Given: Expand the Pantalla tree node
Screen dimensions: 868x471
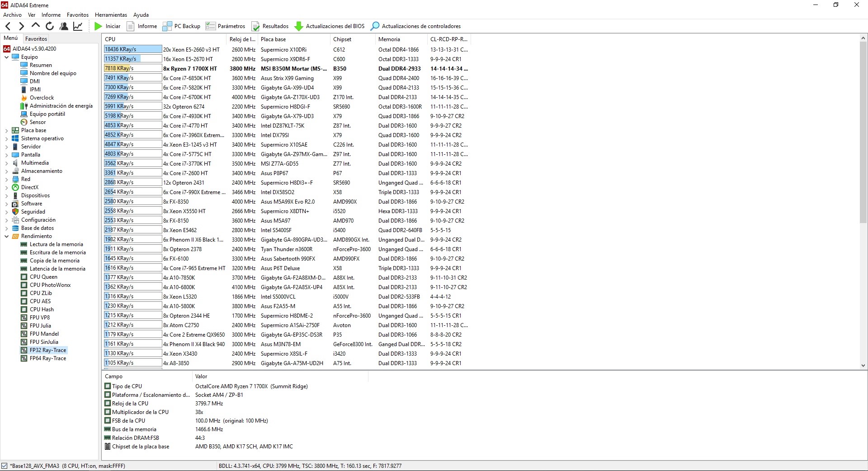Looking at the screenshot, I should point(7,155).
